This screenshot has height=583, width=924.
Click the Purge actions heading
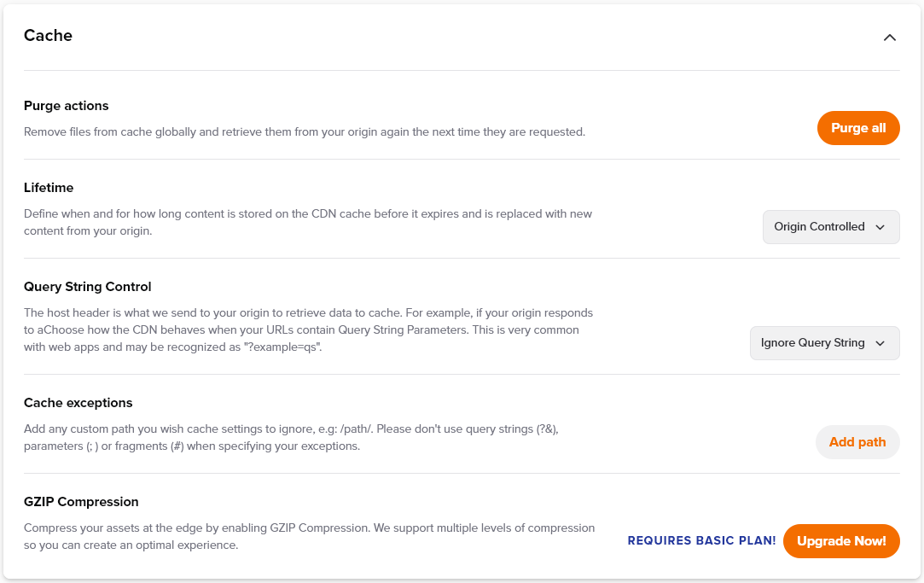(66, 106)
